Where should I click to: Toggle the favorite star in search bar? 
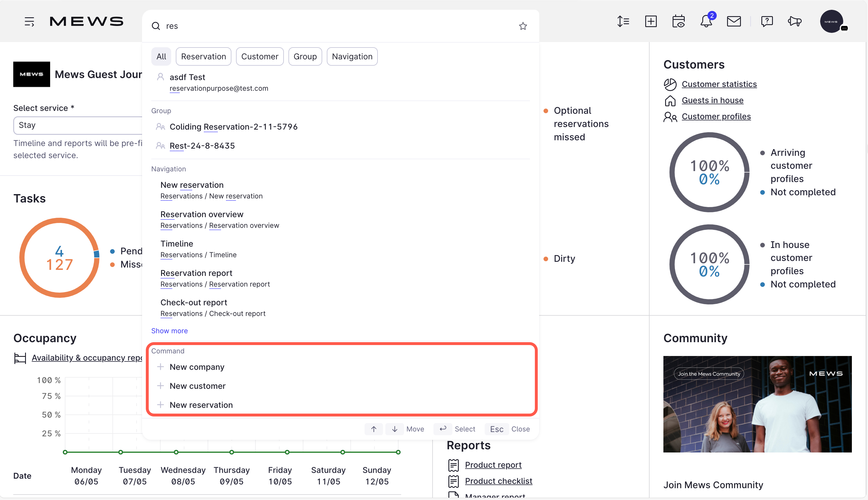click(x=523, y=26)
